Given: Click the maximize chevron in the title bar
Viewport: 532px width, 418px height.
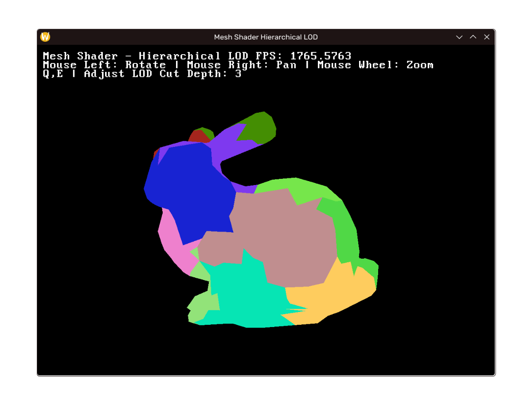Looking at the screenshot, I should (473, 37).
